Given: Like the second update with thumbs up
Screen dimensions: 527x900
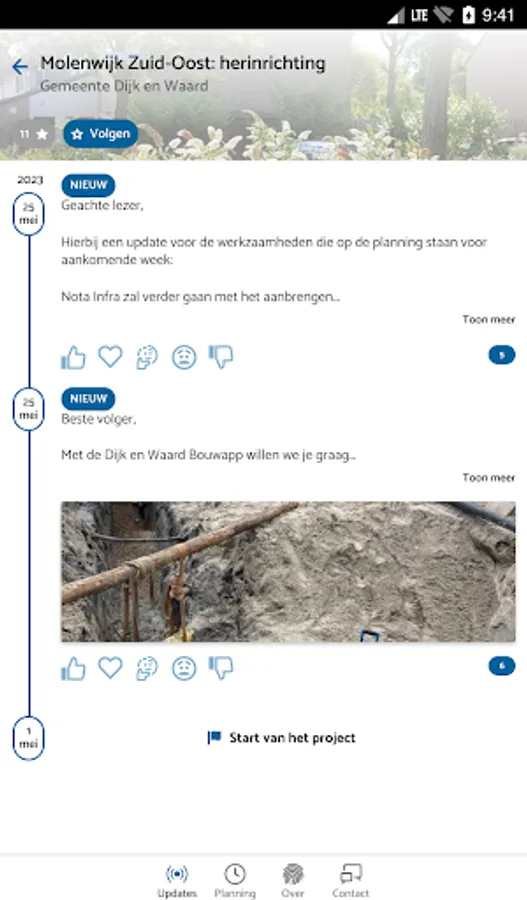Looking at the screenshot, I should (x=73, y=669).
